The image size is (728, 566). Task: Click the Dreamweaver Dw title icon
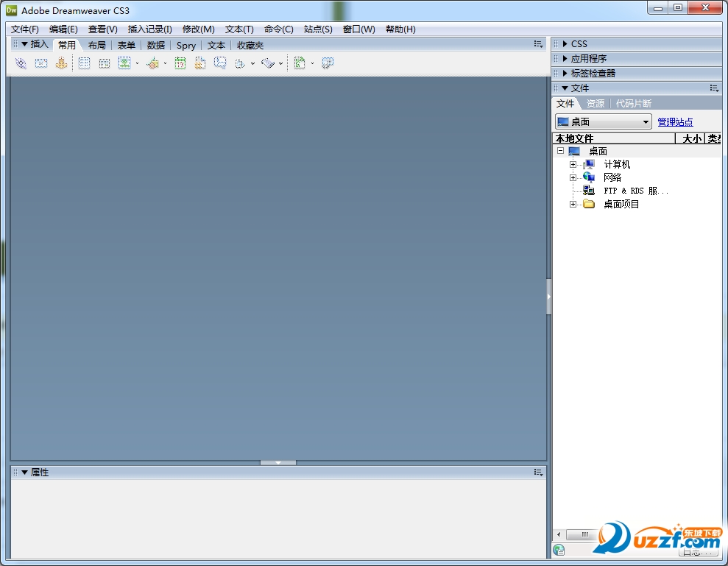click(x=12, y=10)
